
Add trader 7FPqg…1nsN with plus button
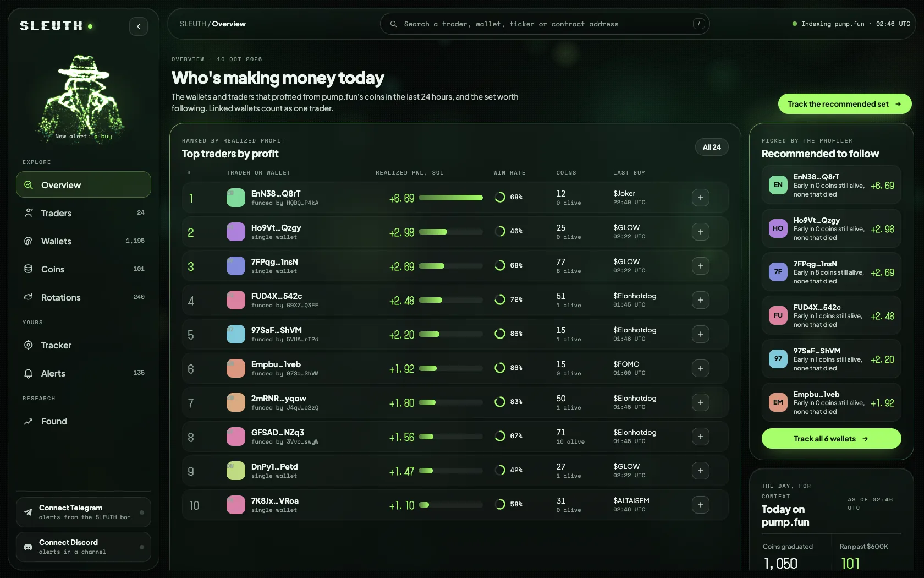[x=701, y=266]
